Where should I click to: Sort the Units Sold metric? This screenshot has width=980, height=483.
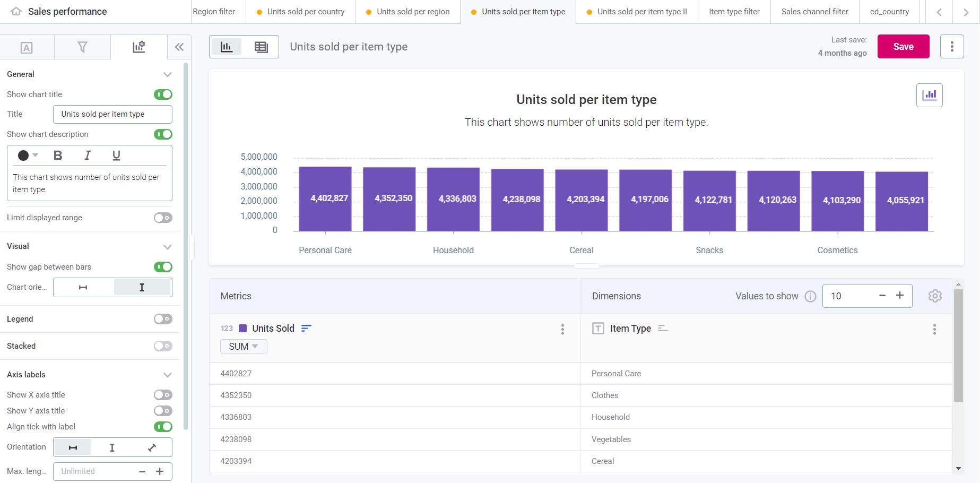coord(306,328)
